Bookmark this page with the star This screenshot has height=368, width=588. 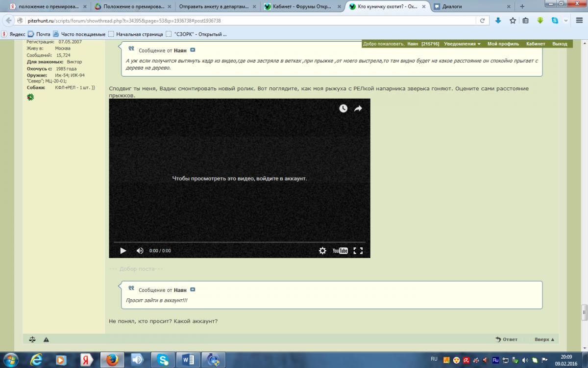(x=513, y=21)
